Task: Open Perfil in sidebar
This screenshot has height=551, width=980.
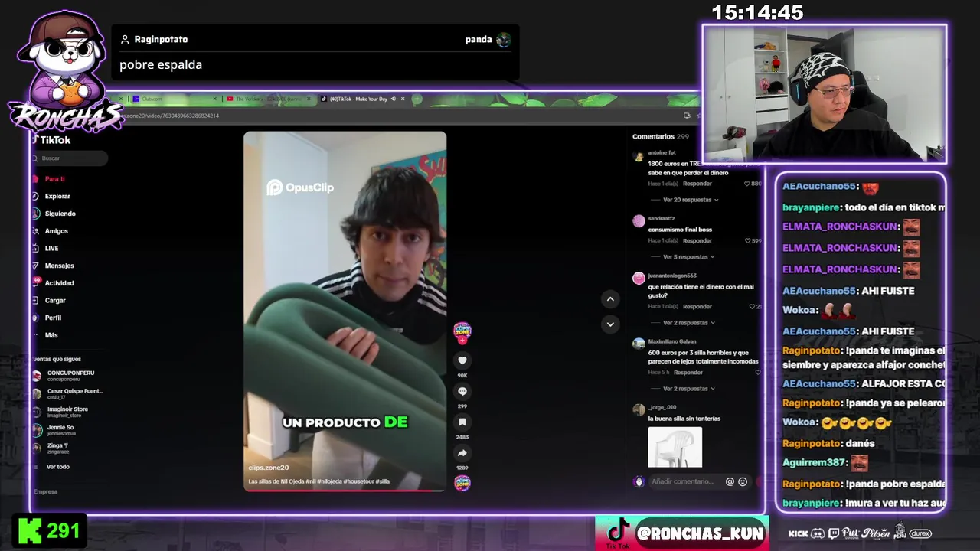Action: pyautogui.click(x=53, y=318)
